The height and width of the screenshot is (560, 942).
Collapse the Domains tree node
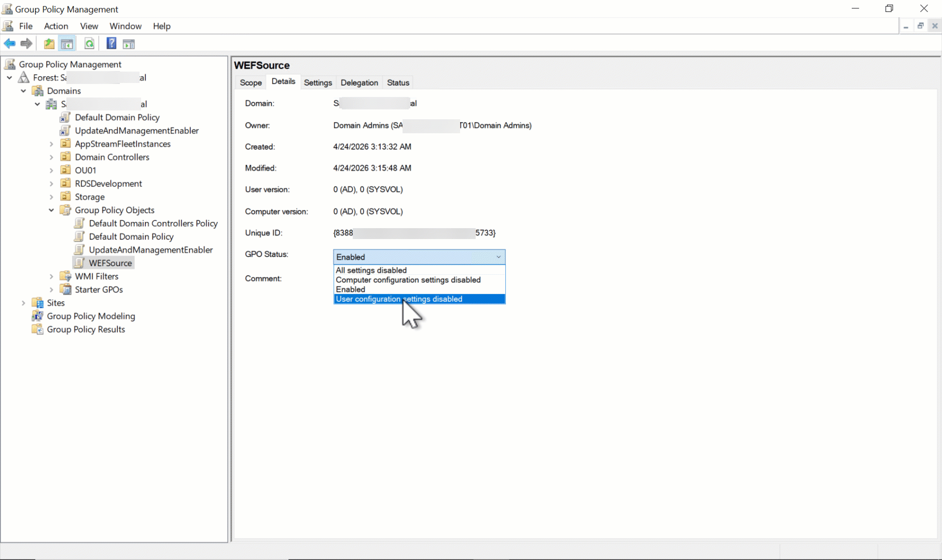point(23,91)
